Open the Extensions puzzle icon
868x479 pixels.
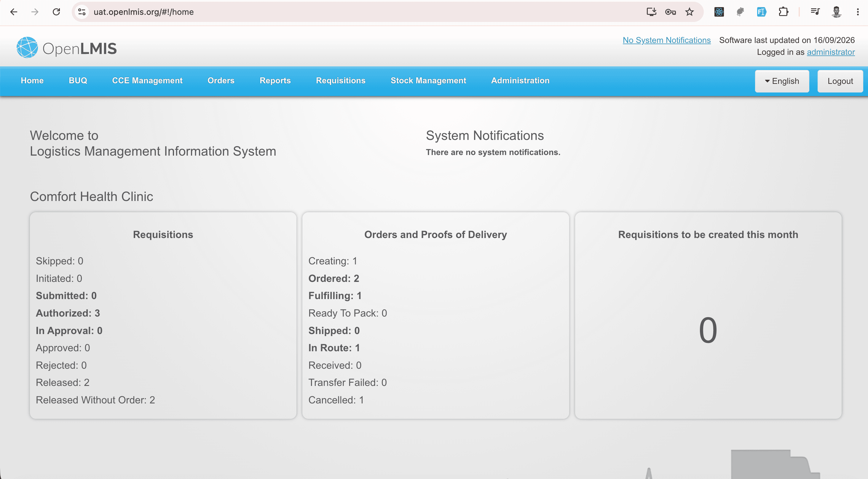(x=784, y=12)
